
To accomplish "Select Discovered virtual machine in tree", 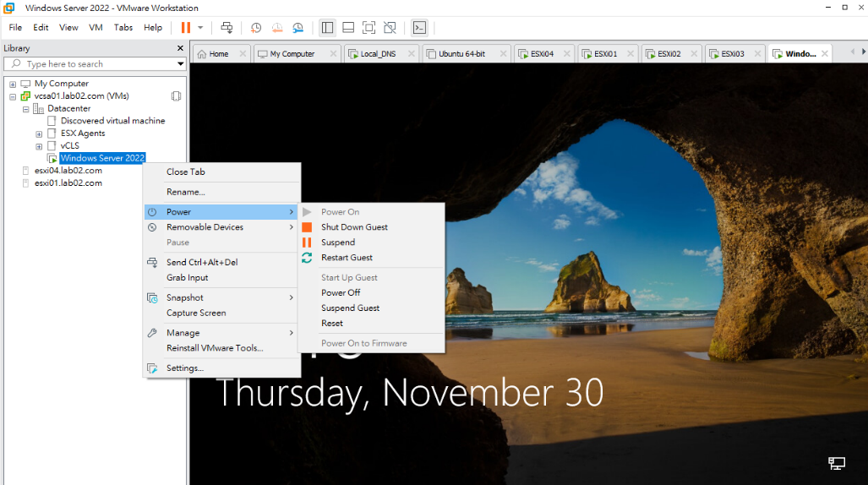I will click(113, 120).
